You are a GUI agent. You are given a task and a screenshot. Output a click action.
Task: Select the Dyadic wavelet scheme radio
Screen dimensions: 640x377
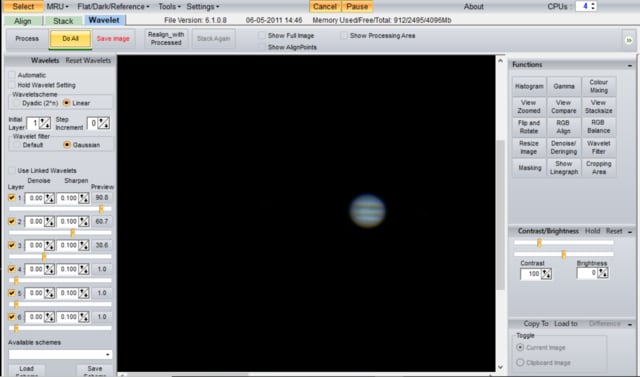(x=17, y=103)
